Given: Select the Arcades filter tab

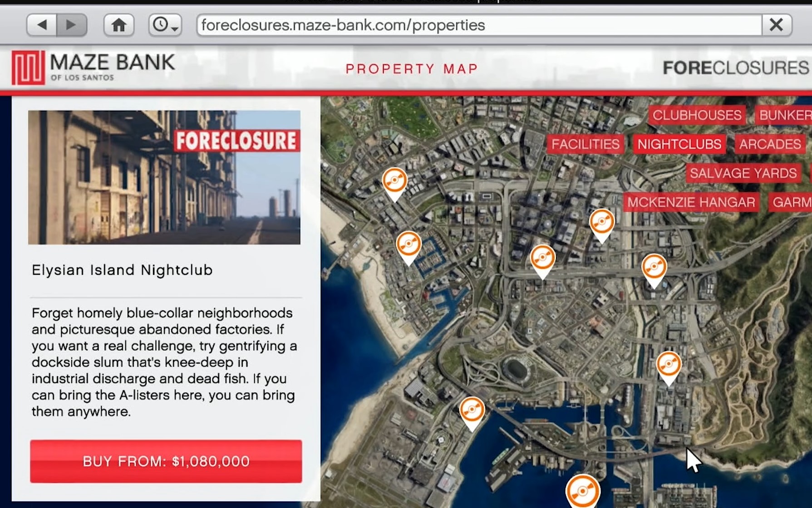Looking at the screenshot, I should click(x=770, y=144).
